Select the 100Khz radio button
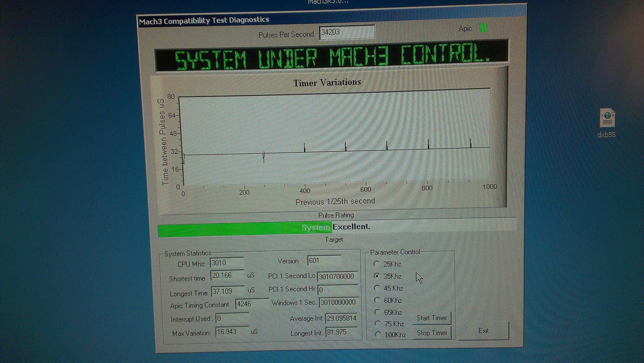 378,334
